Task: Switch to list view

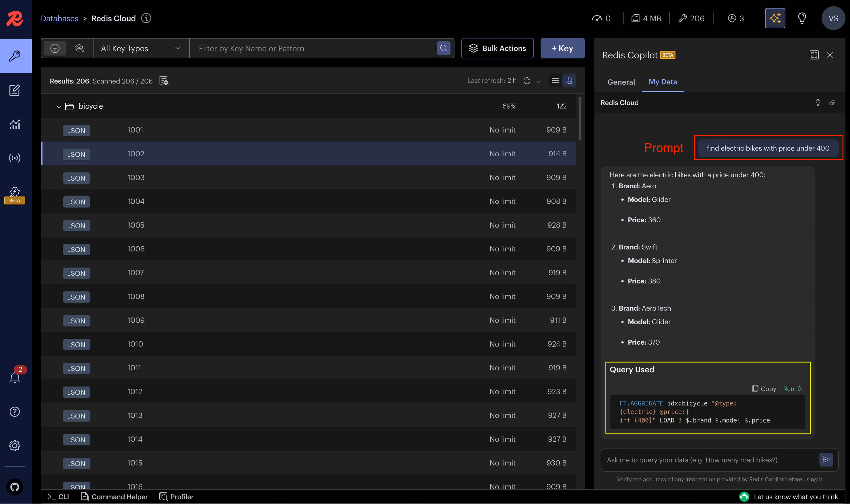Action: 555,80
